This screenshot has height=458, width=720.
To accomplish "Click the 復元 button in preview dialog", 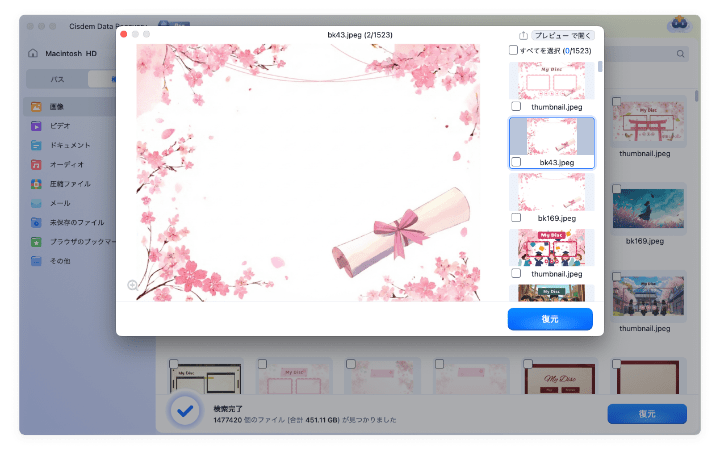I will [x=549, y=319].
